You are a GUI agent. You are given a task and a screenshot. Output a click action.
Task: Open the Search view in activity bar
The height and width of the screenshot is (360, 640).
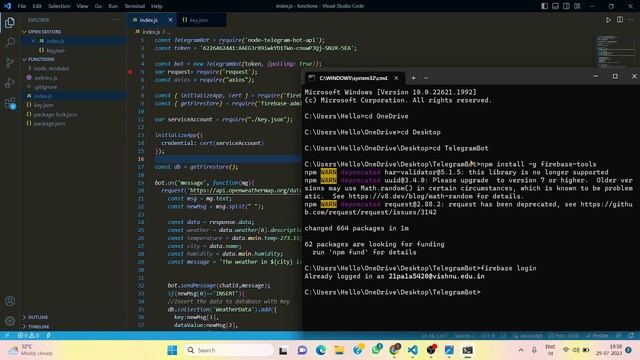10,42
